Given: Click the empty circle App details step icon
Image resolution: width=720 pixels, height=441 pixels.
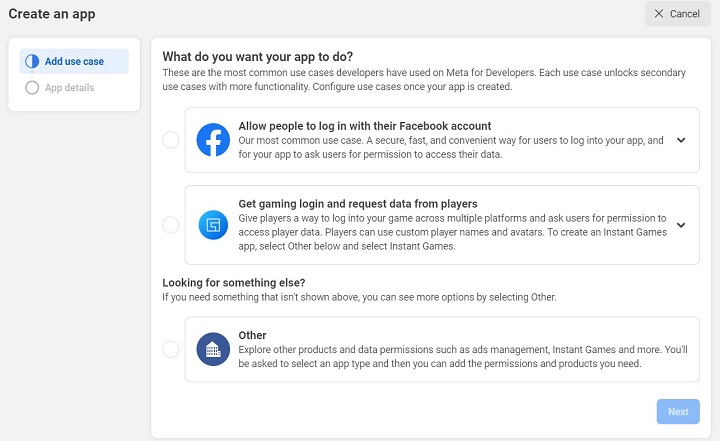Looking at the screenshot, I should (32, 88).
